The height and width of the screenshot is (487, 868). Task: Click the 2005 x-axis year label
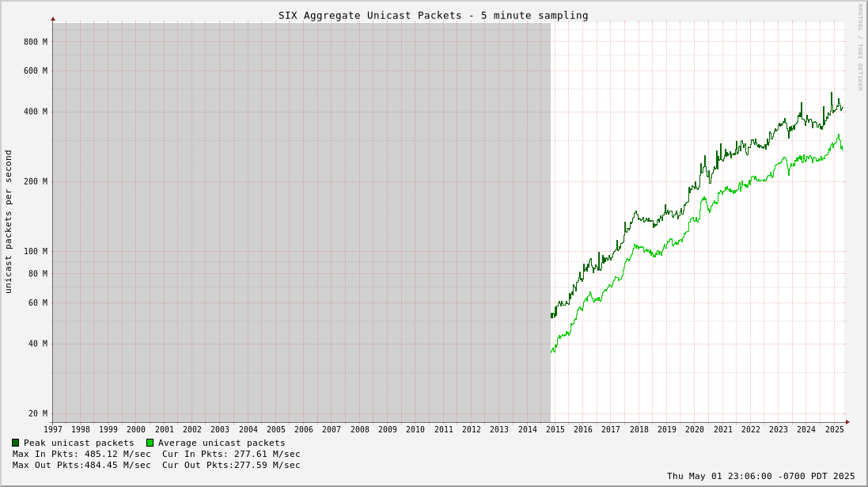point(275,429)
